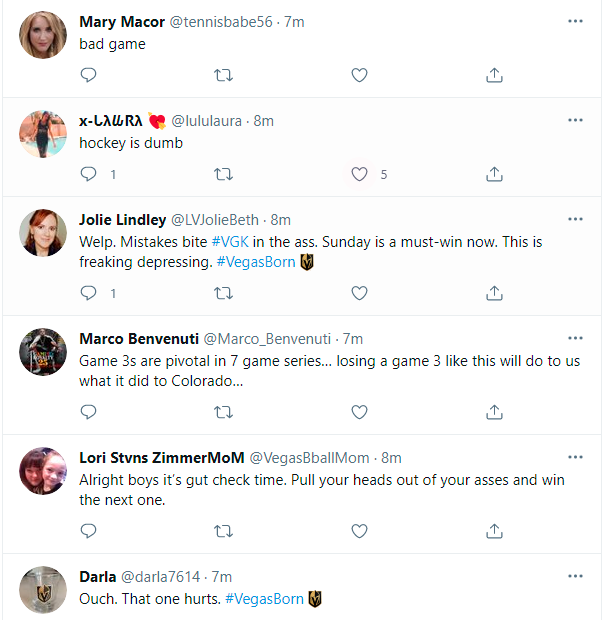
Task: Reply to the 'hockey is dumb' tweet
Action: [x=88, y=174]
